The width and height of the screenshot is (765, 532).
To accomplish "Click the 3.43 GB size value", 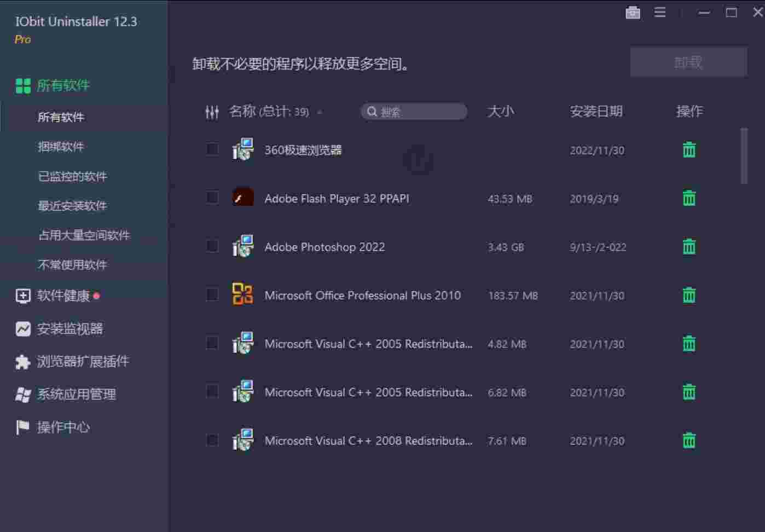I will (x=506, y=247).
